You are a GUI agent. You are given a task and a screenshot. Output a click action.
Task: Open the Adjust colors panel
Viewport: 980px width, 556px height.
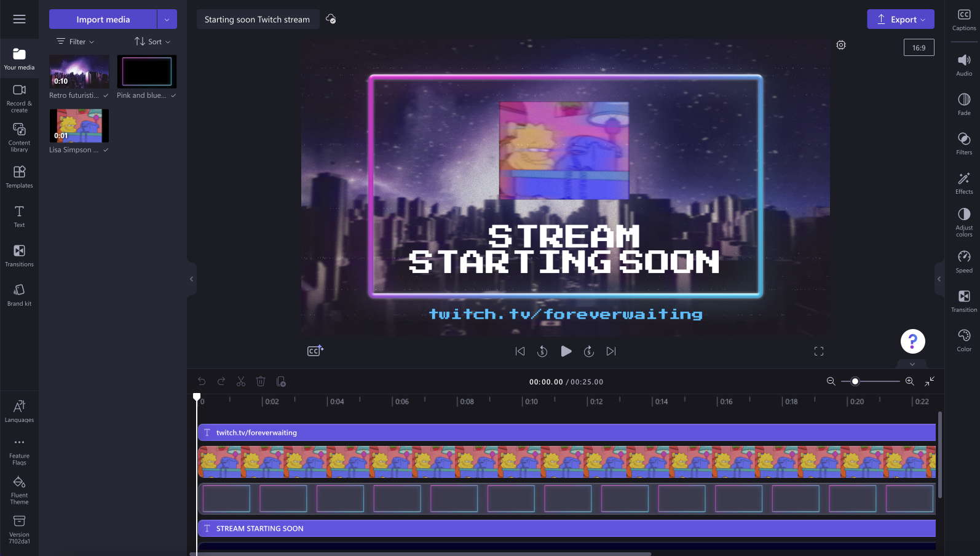coord(964,223)
